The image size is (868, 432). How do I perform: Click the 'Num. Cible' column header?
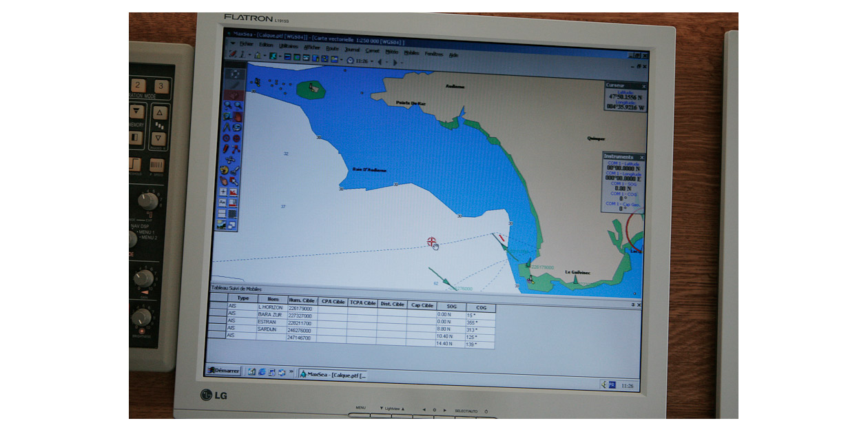(302, 300)
